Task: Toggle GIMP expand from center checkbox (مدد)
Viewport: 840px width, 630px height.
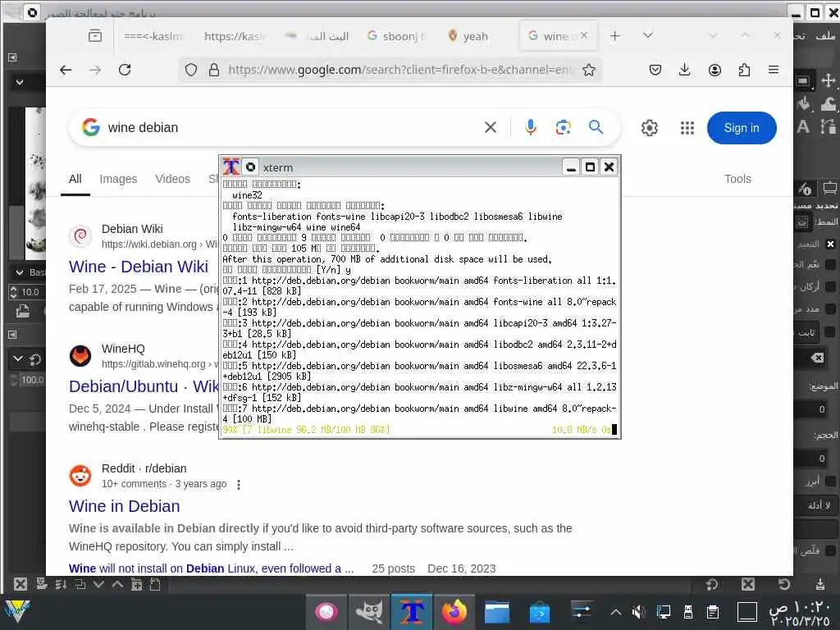Action: pyautogui.click(x=831, y=309)
